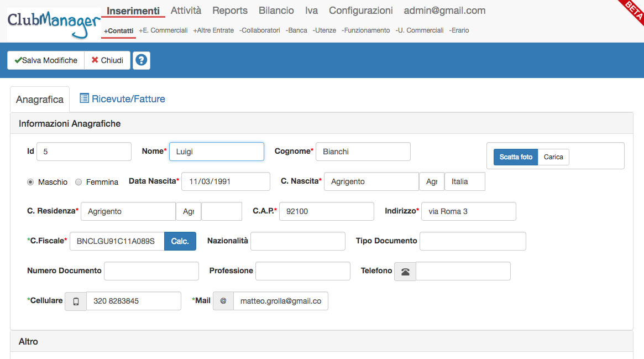Screen dimensions: 644x359
Task: Upload a photo with Carica button
Action: click(553, 157)
